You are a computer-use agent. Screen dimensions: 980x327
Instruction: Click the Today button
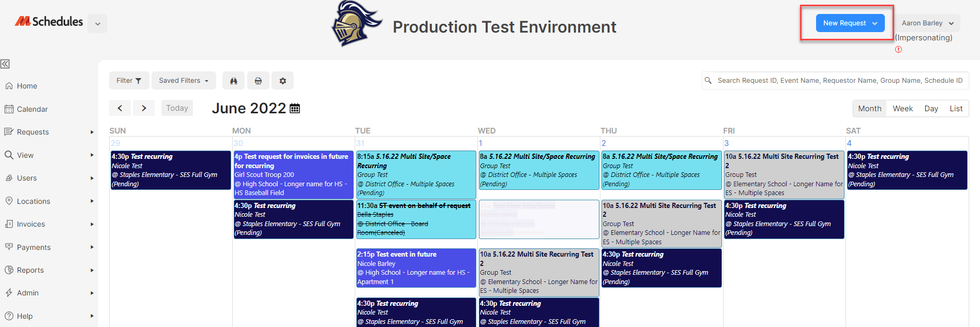click(177, 108)
